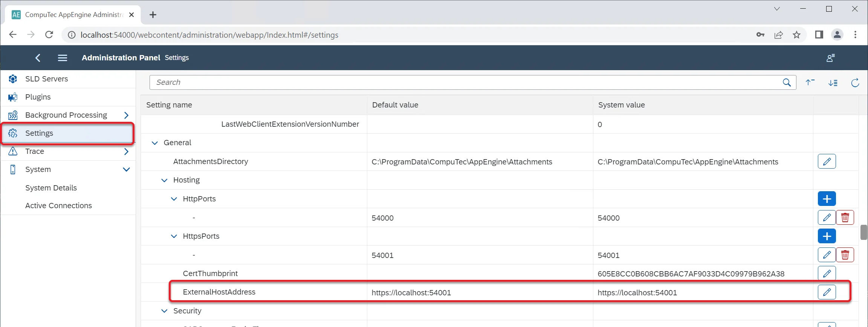Screen dimensions: 868x327
Task: Expand all settings tree nodes
Action: (x=833, y=83)
